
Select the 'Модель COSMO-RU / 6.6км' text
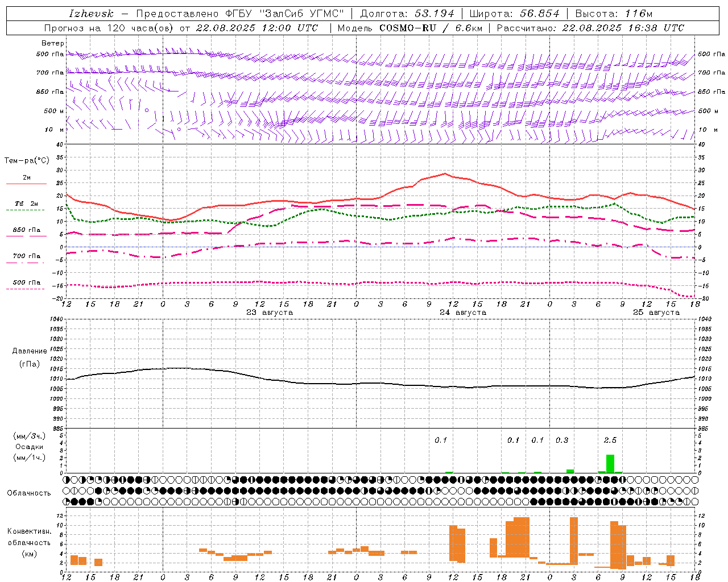click(x=409, y=28)
